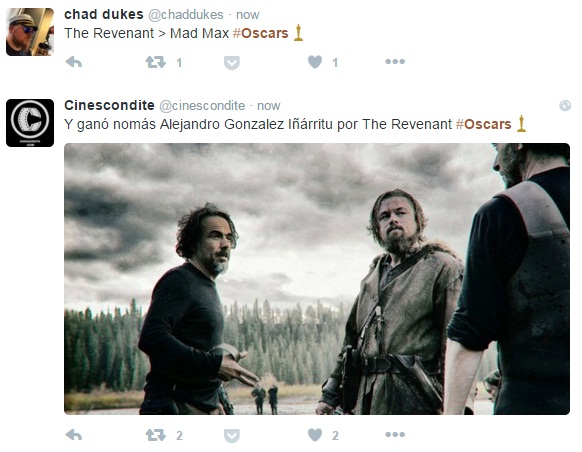This screenshot has height=452, width=582.
Task: Retweet the Cinescondite tweet
Action: (156, 435)
